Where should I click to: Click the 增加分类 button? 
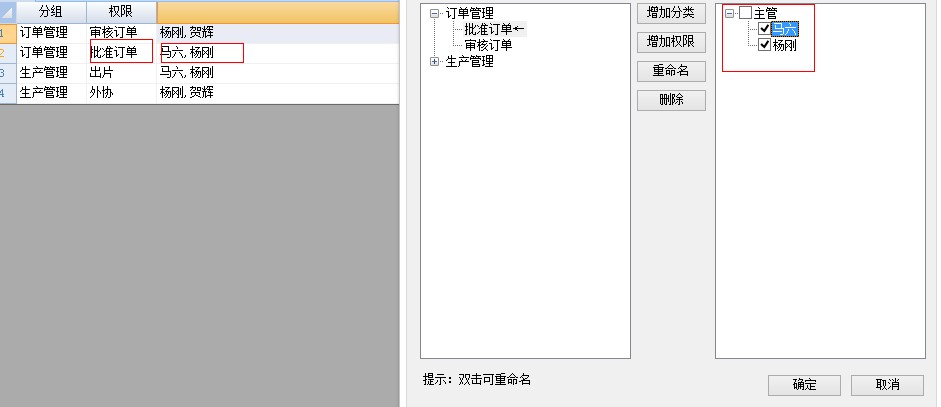click(x=671, y=13)
